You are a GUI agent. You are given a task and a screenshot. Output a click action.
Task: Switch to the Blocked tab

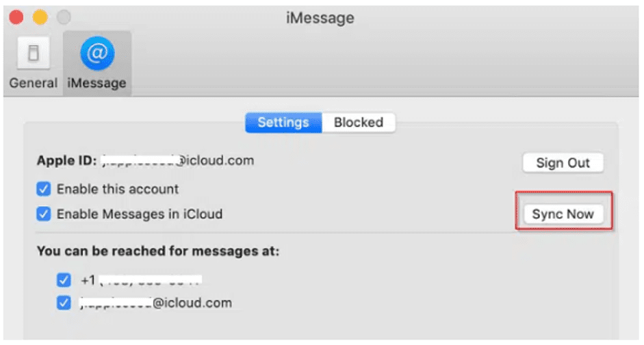(x=359, y=123)
